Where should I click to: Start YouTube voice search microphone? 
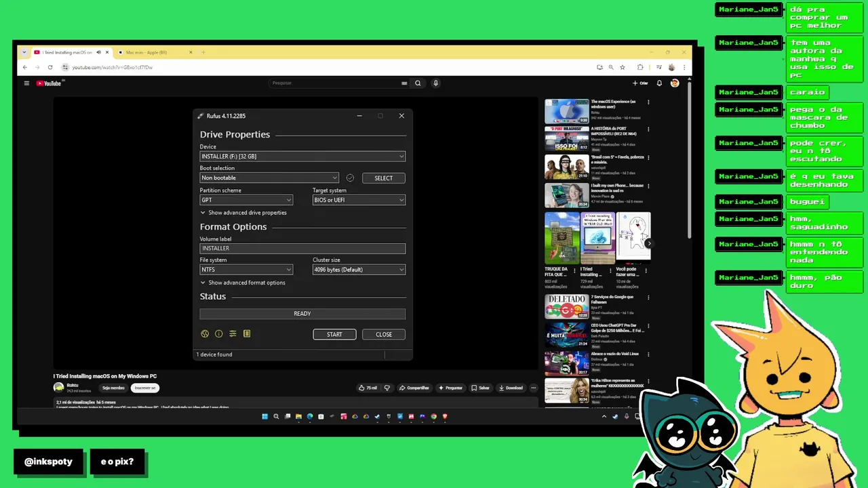(x=436, y=83)
